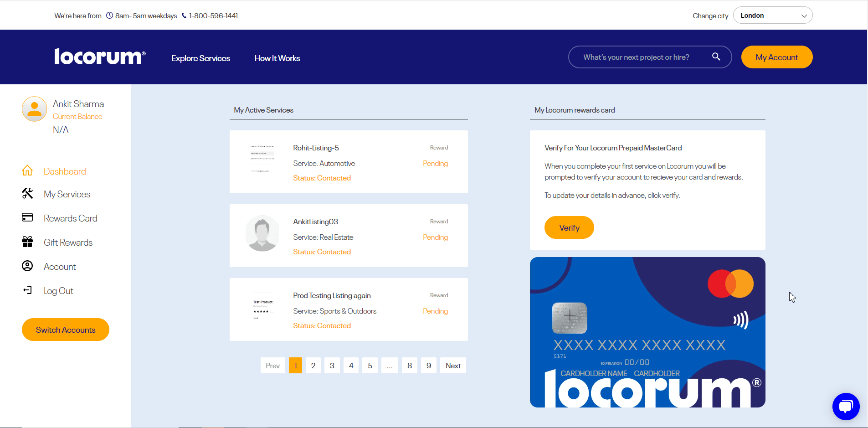The height and width of the screenshot is (428, 868).
Task: Go to How It Works page
Action: click(x=277, y=58)
